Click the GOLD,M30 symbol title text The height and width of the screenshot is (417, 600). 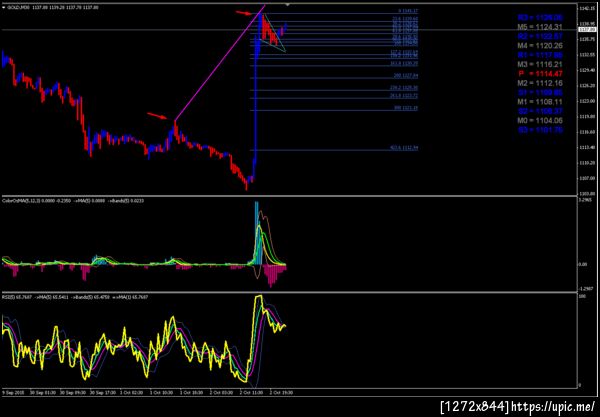click(x=20, y=7)
